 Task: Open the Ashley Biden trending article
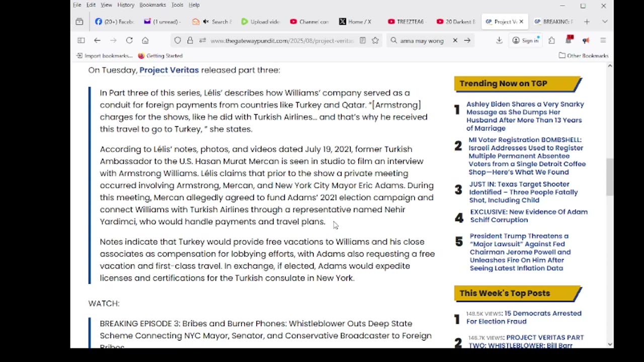coord(525,116)
